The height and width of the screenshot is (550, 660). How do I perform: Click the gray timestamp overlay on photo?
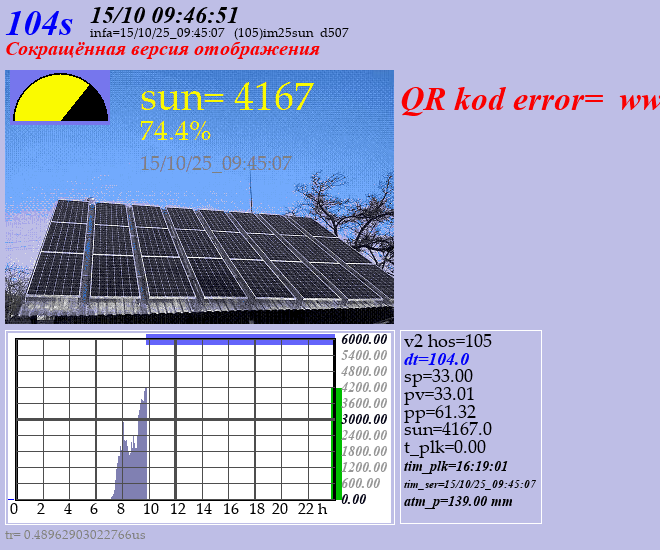[x=216, y=163]
